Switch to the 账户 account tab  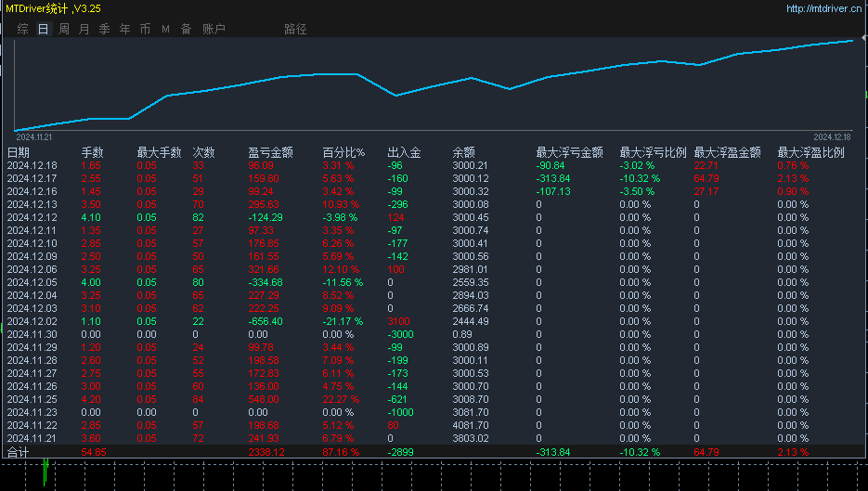pyautogui.click(x=214, y=29)
